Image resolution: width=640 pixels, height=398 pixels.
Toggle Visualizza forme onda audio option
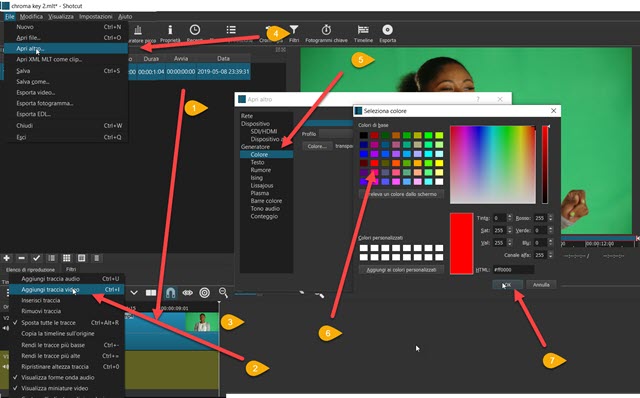[58, 378]
